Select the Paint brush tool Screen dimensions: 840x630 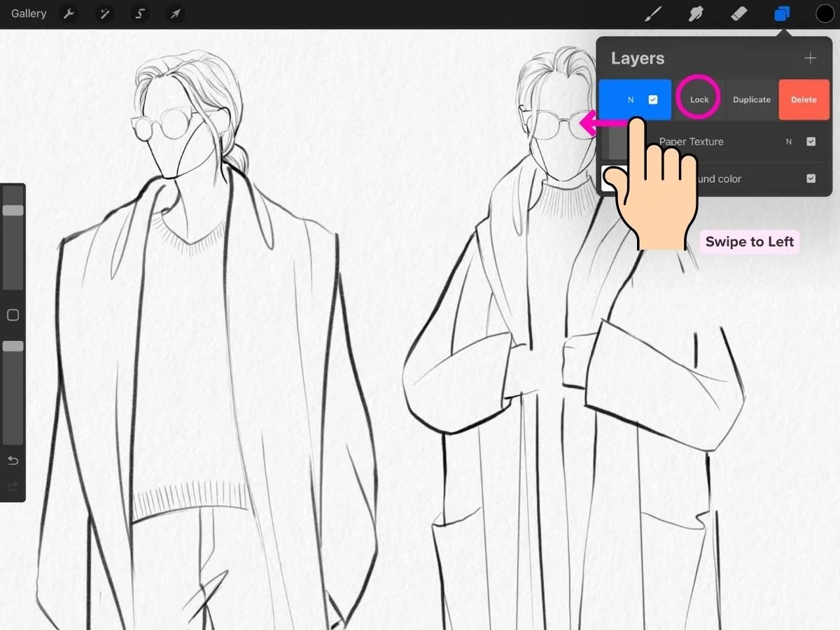pos(652,14)
